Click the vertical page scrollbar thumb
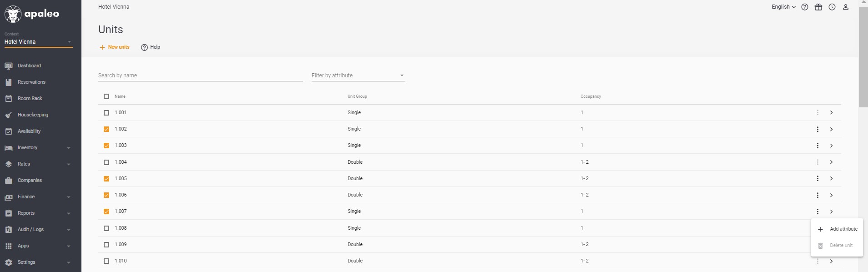 863,57
